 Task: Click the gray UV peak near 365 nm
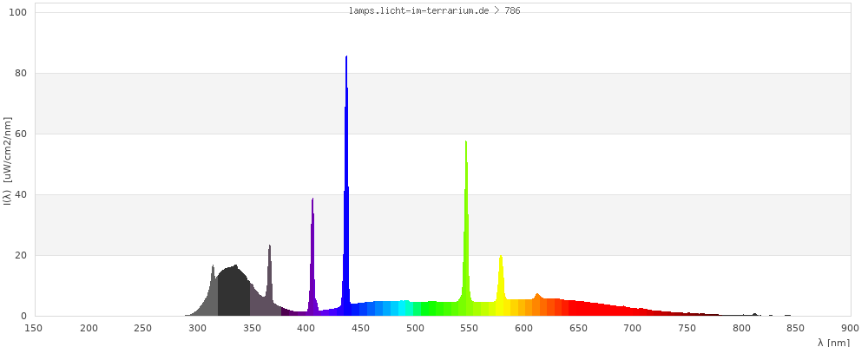click(270, 282)
